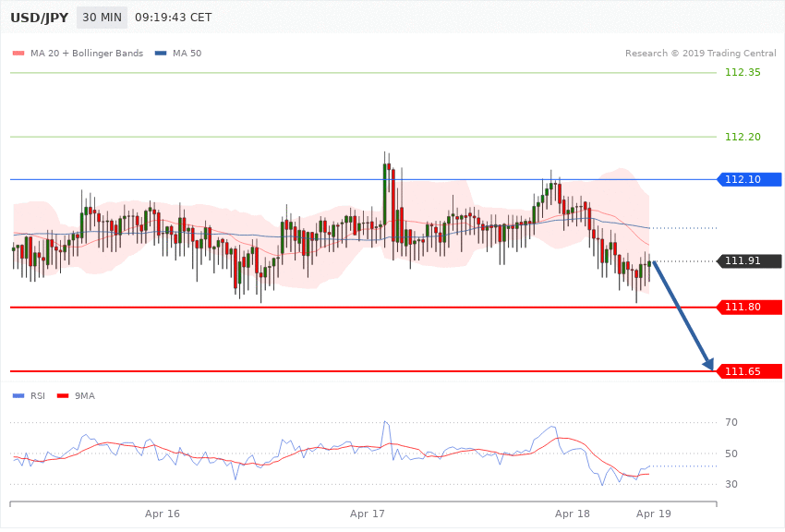Click the red 111.65 support price tag
The height and width of the screenshot is (532, 785).
(x=750, y=371)
